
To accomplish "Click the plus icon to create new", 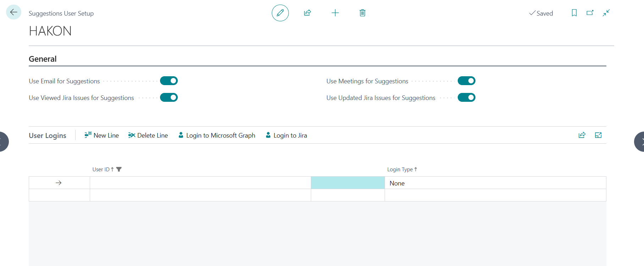I will pos(335,13).
